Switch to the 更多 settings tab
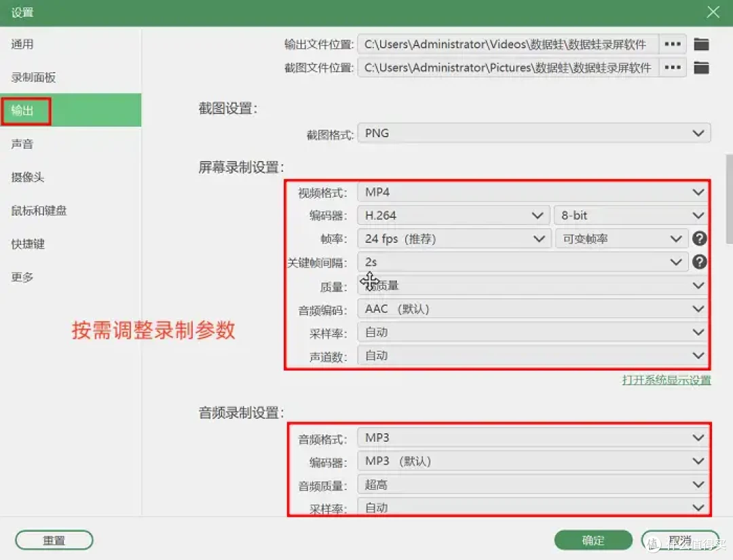The image size is (733, 560). (x=71, y=277)
